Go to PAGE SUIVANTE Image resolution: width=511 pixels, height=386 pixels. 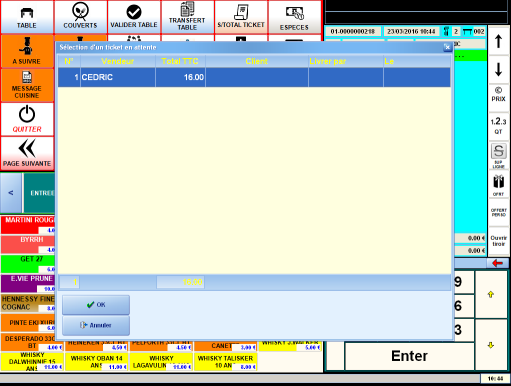pos(27,154)
